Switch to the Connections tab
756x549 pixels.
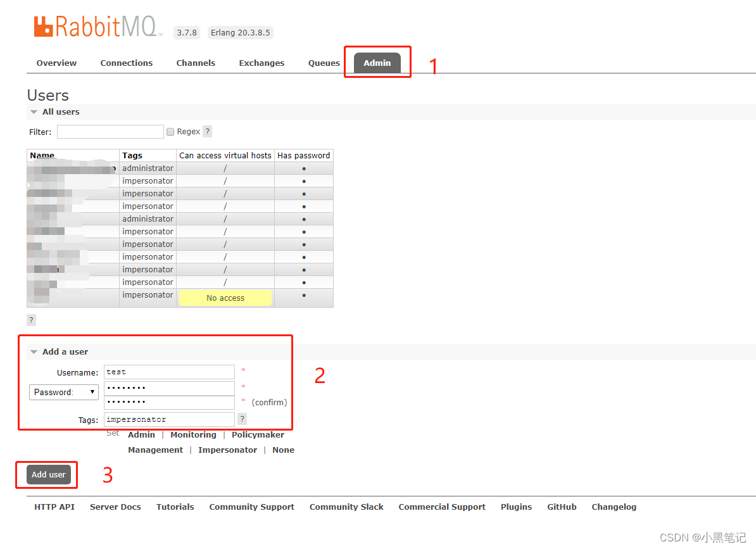point(127,63)
